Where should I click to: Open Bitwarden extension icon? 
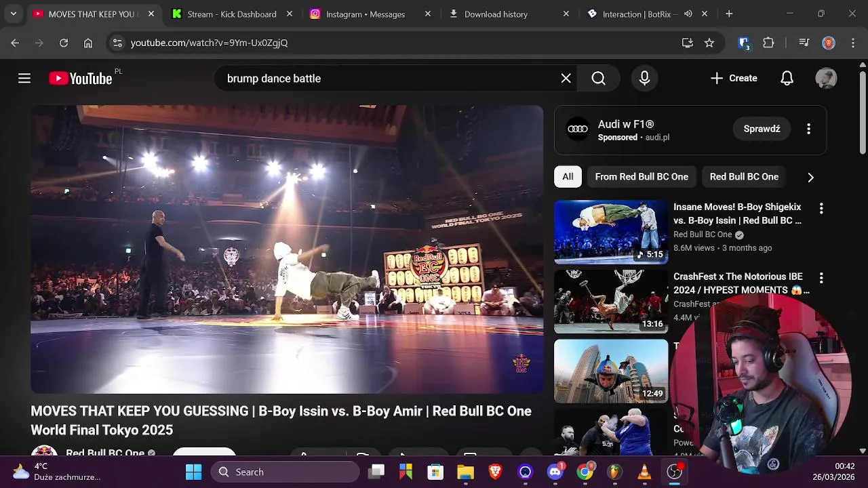tap(744, 43)
